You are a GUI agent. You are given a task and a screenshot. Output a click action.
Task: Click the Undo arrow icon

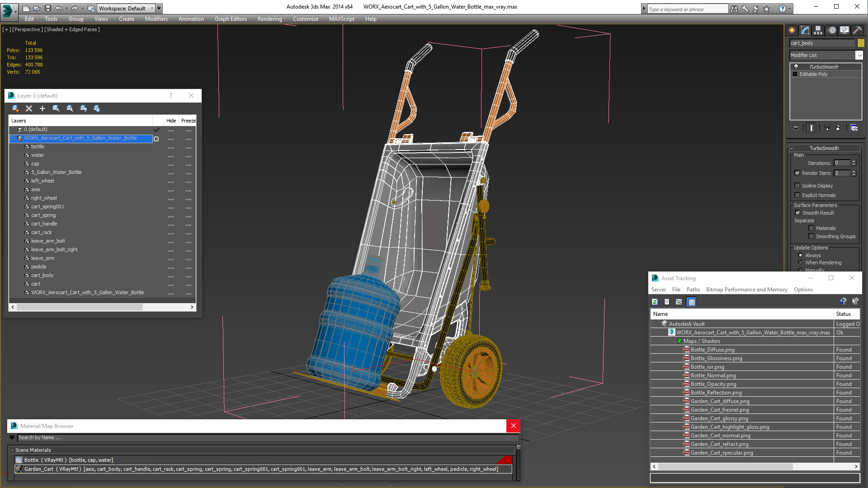point(59,8)
